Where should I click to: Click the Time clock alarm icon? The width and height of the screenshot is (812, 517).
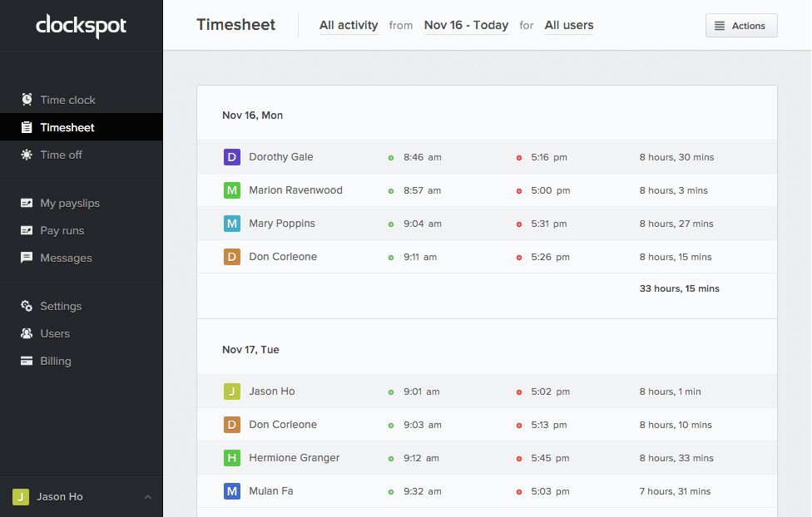pyautogui.click(x=27, y=100)
